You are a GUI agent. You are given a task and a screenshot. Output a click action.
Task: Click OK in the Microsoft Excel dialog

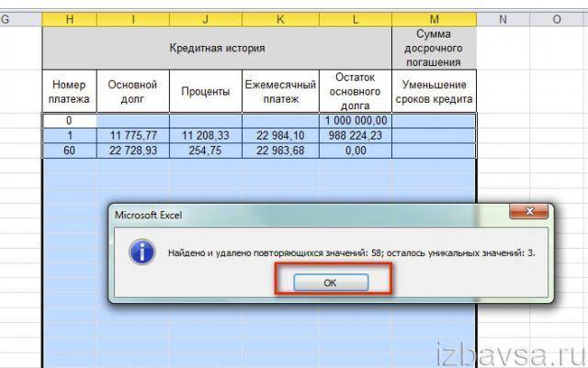(329, 283)
